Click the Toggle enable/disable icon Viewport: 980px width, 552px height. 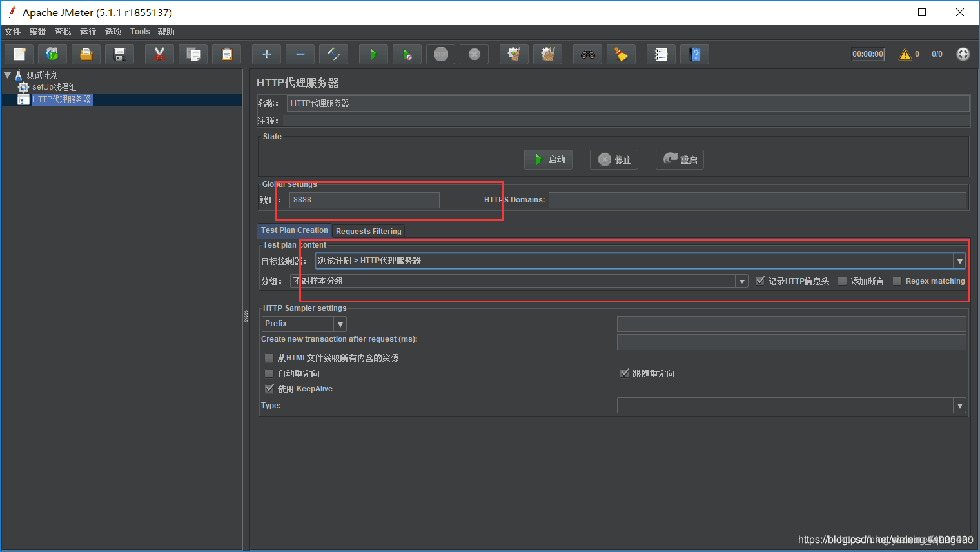(x=333, y=54)
